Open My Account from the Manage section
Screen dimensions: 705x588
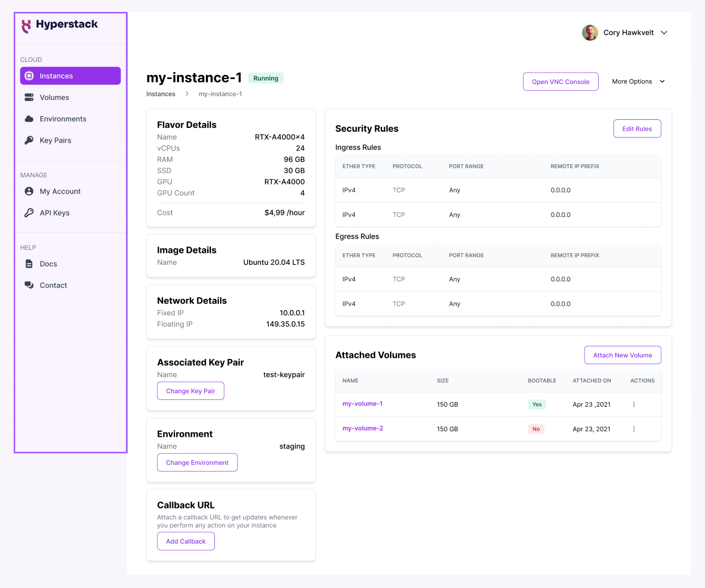[59, 191]
